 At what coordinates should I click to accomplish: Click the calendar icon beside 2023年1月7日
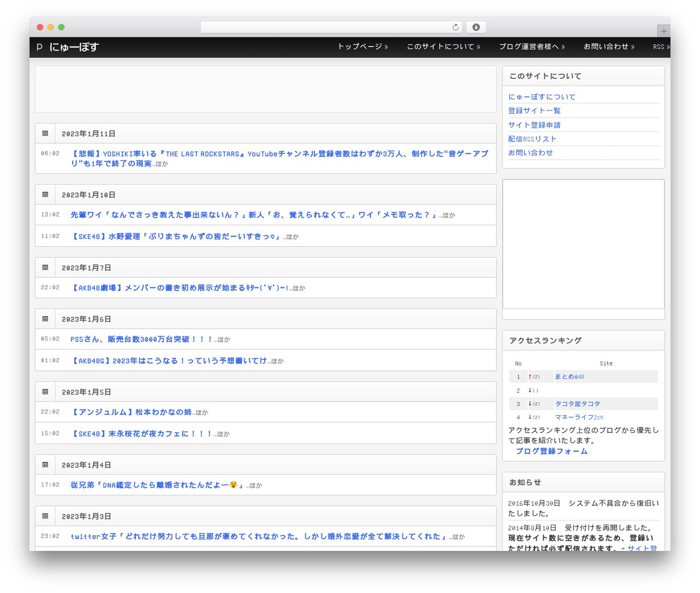click(x=45, y=268)
